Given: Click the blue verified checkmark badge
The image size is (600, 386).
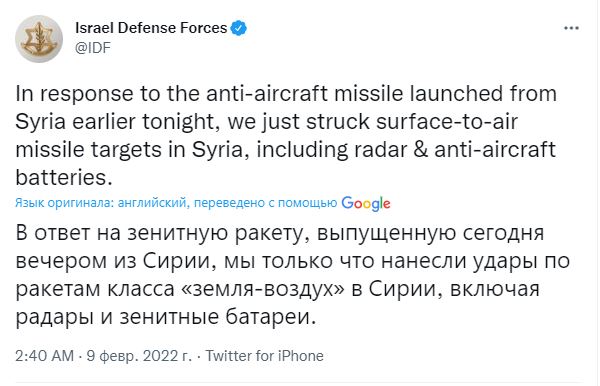Looking at the screenshot, I should (x=239, y=28).
